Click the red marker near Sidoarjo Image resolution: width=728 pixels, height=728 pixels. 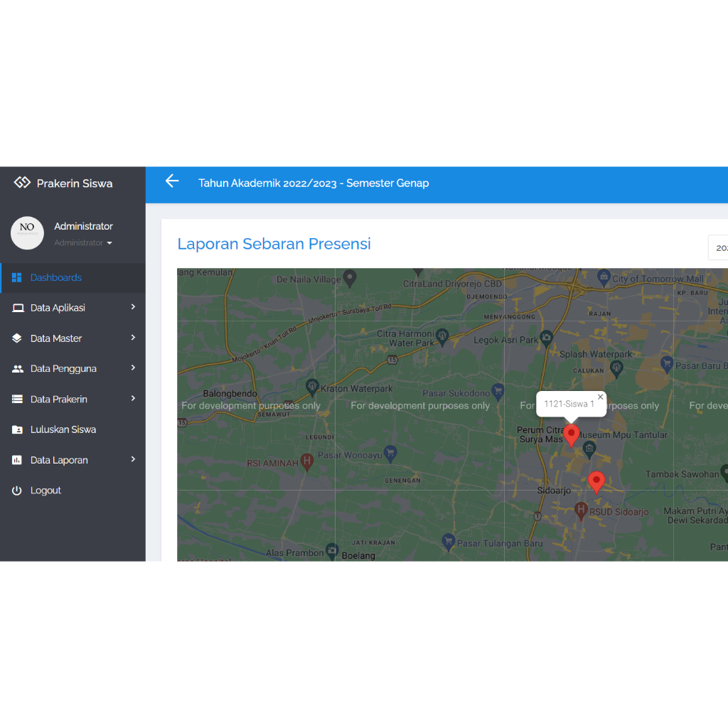[596, 483]
